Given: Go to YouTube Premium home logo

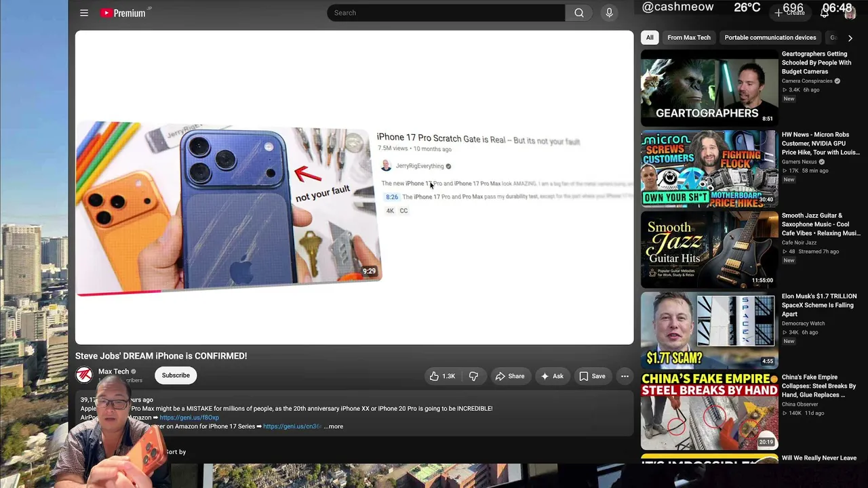Looking at the screenshot, I should (123, 13).
